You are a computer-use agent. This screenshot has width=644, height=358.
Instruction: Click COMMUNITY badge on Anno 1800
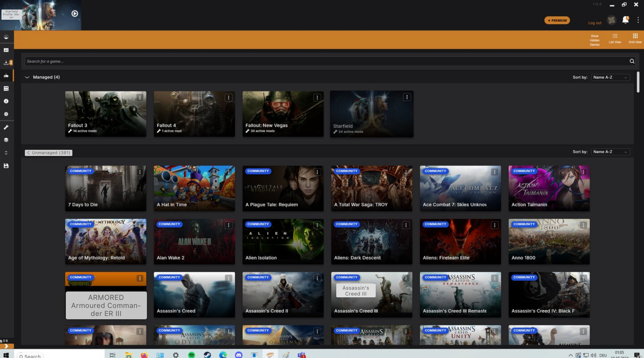pyautogui.click(x=524, y=224)
